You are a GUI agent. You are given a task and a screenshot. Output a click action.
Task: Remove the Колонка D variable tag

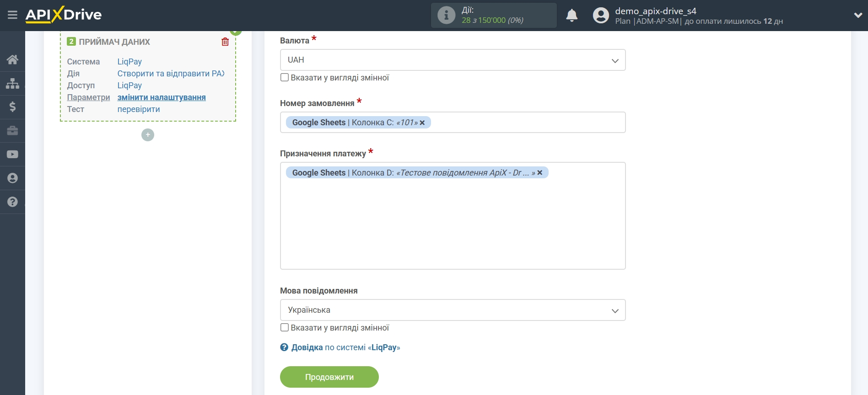[x=540, y=173]
